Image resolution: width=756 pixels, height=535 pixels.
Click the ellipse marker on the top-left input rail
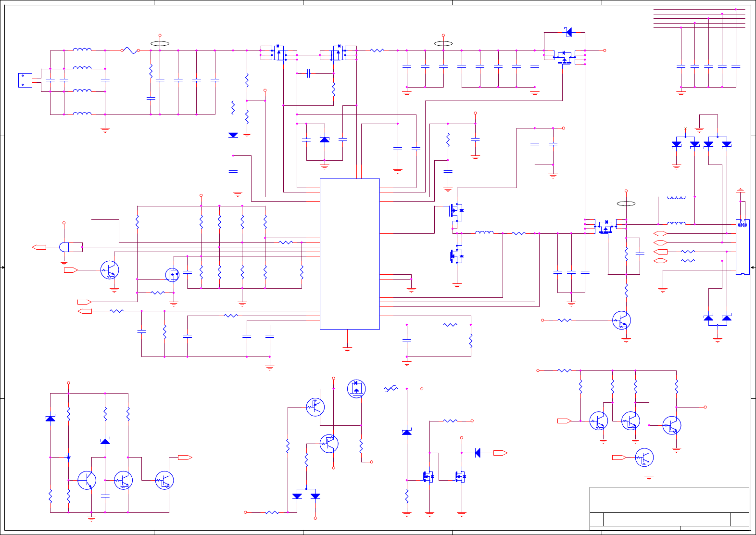pyautogui.click(x=160, y=44)
